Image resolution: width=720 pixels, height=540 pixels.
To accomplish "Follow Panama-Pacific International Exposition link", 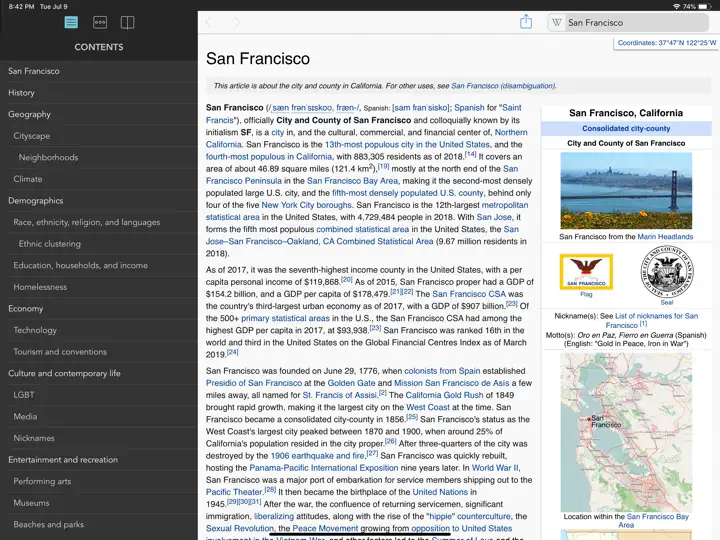I will (x=324, y=468).
